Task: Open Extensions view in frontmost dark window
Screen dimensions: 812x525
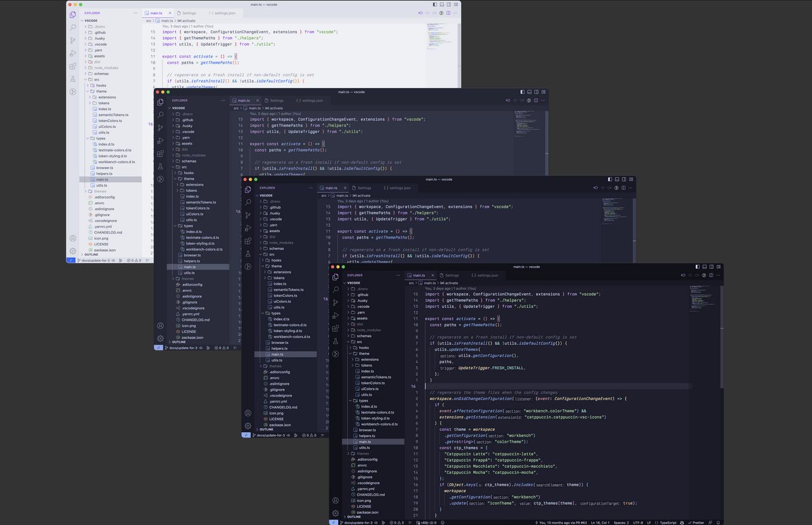Action: coord(336,329)
